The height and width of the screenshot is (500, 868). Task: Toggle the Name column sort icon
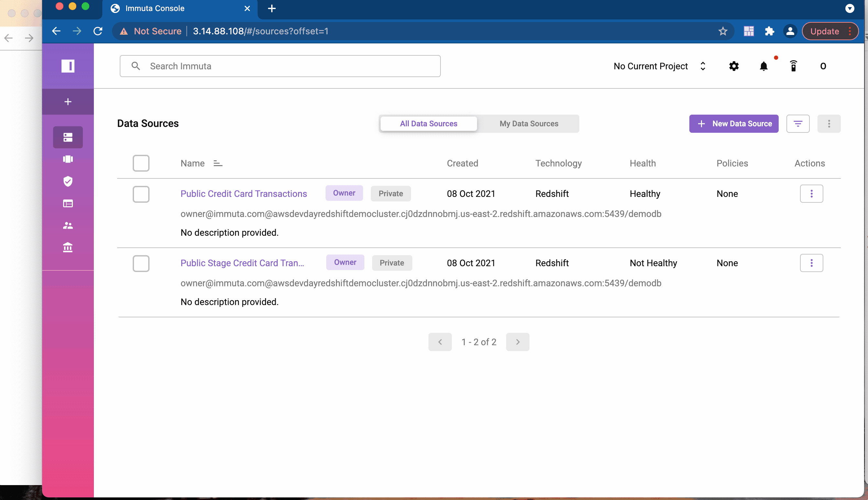(x=218, y=164)
